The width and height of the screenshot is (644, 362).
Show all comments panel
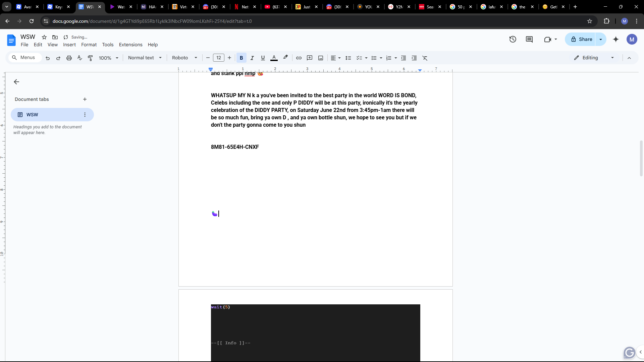(x=529, y=39)
